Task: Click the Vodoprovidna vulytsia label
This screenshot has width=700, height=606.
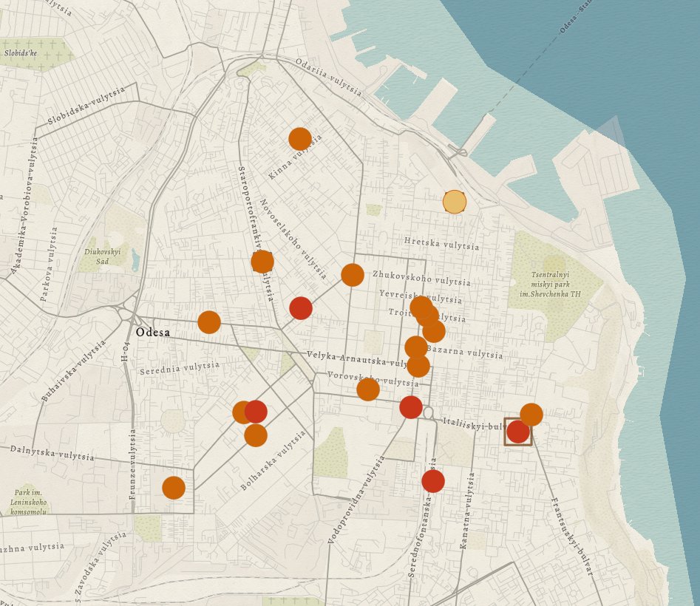Action: (356, 500)
